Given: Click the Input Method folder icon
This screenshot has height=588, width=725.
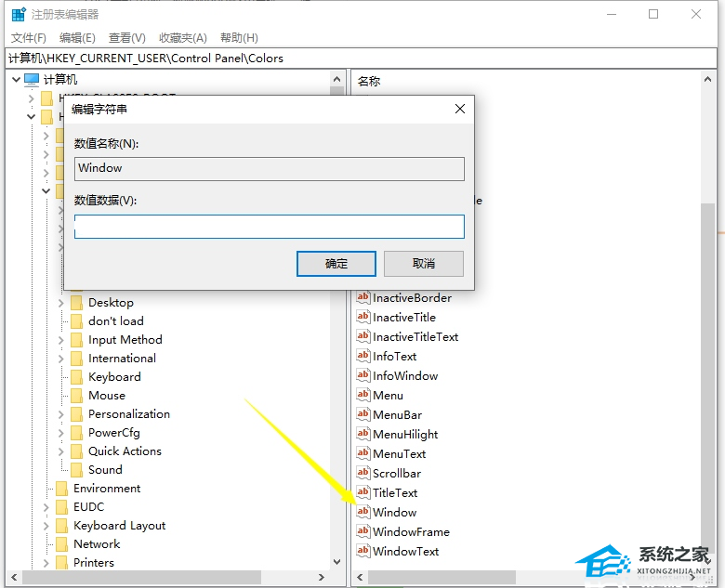Looking at the screenshot, I should click(77, 340).
